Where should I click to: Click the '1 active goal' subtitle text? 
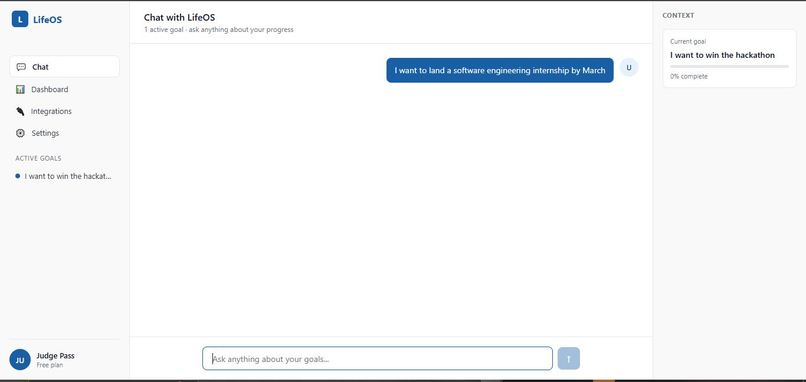[x=218, y=30]
